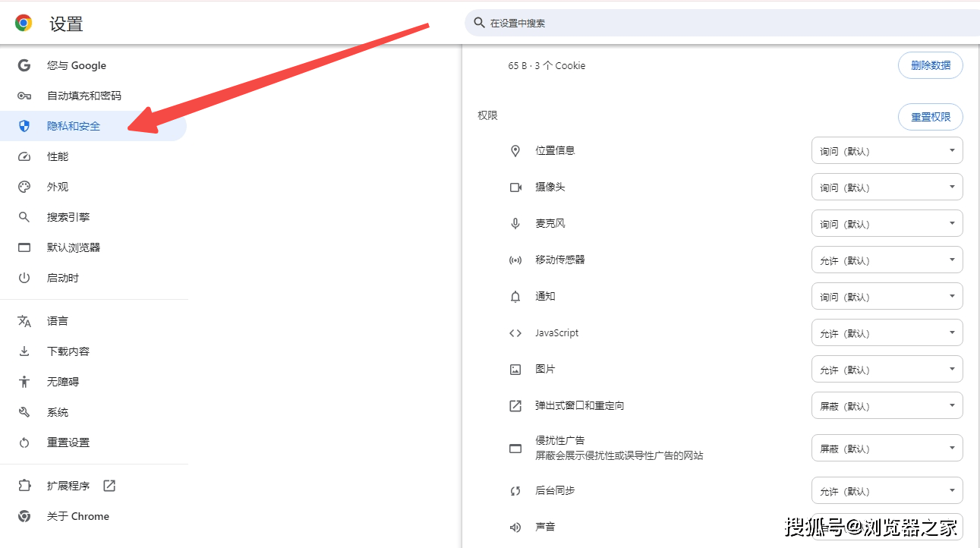Click the ad window icon for 侵扰性广告
This screenshot has width=980, height=548.
point(515,449)
